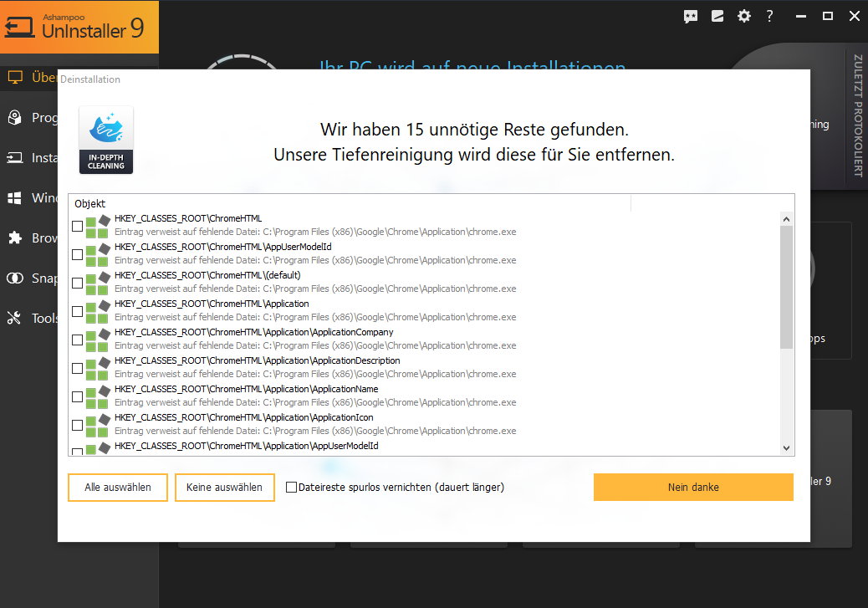Viewport: 868px width, 608px height.
Task: Click the help question mark icon
Action: tap(769, 15)
